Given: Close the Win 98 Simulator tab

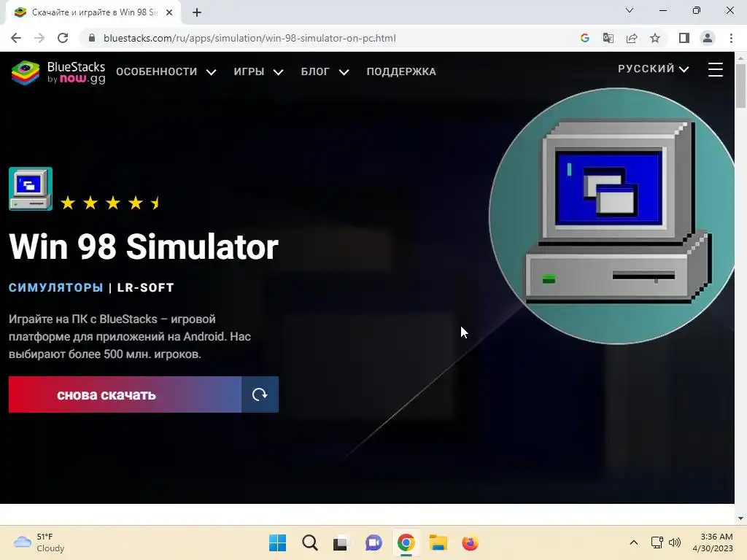Looking at the screenshot, I should [x=169, y=12].
